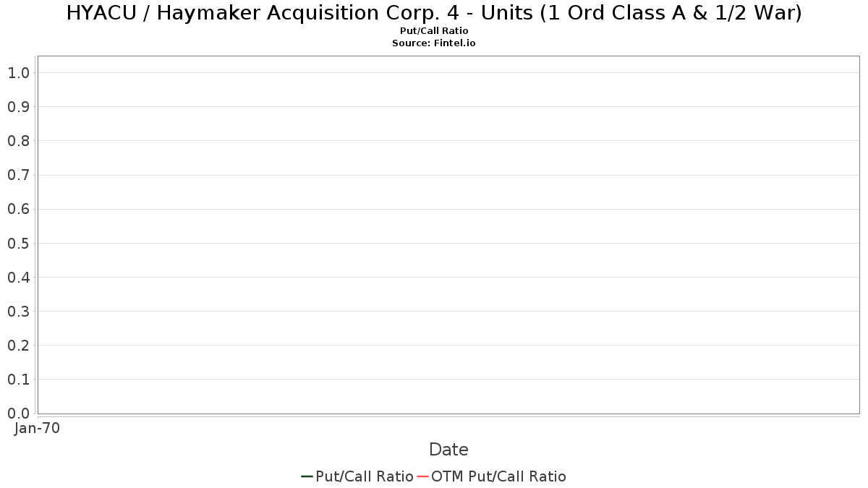
Task: Click the 0.1 y-axis label
Action: pos(19,380)
